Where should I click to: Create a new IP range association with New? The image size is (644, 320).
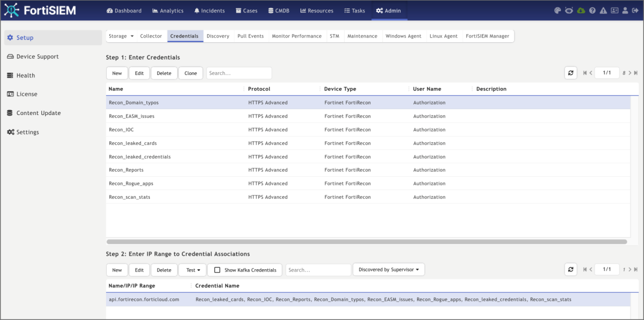[x=117, y=270]
